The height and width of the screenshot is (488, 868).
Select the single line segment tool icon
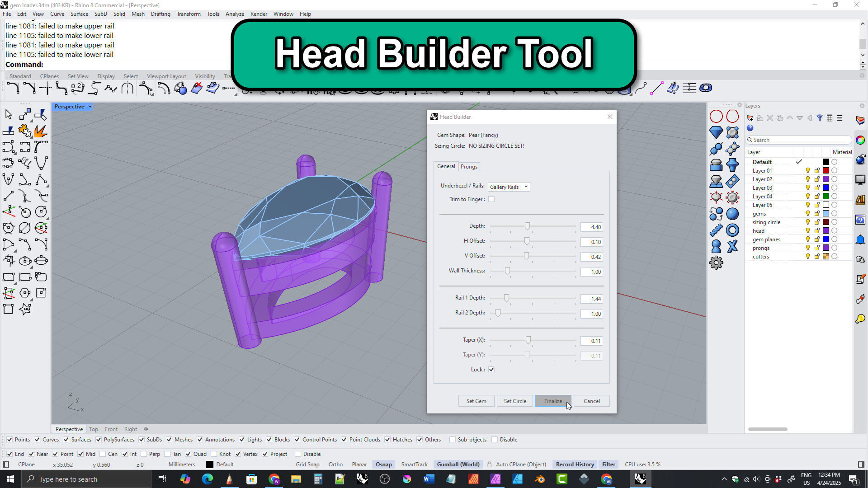click(8, 196)
